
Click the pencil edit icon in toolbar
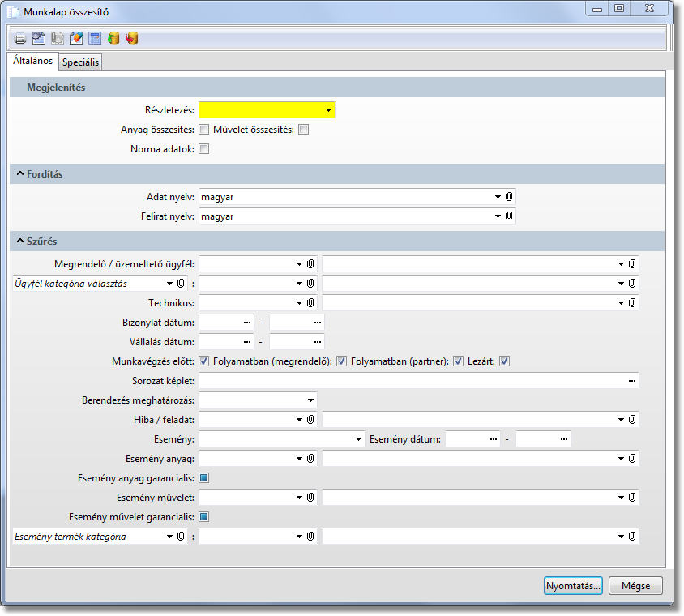pyautogui.click(x=76, y=38)
